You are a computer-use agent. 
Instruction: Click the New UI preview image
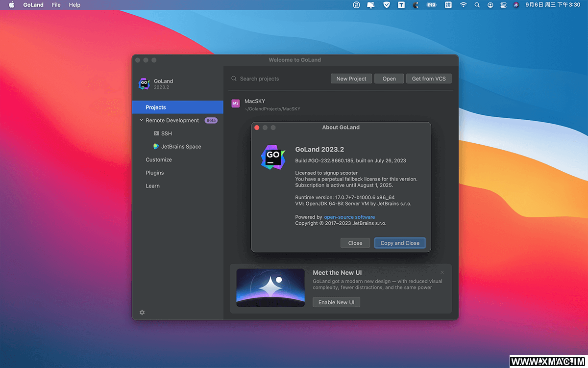pyautogui.click(x=270, y=288)
